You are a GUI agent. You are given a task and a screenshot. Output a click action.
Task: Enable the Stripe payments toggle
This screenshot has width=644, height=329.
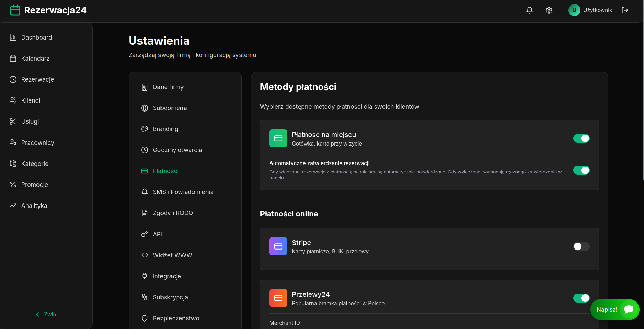(x=581, y=246)
